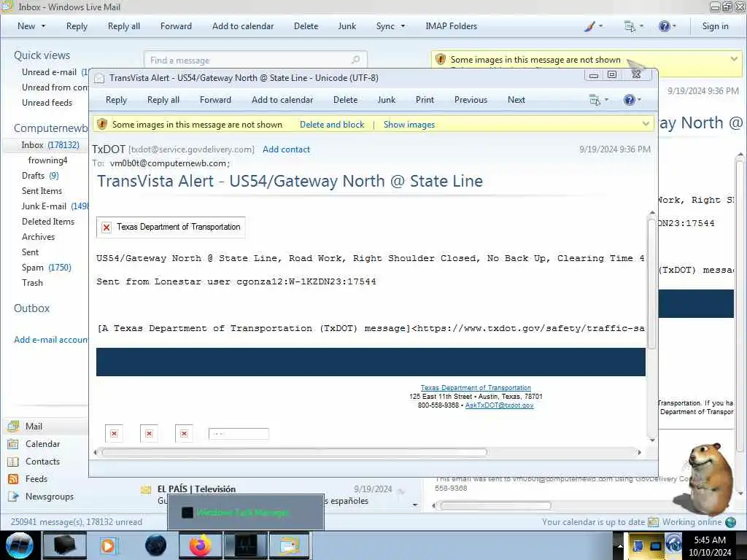Click Add contact link
This screenshot has width=747, height=560.
tap(286, 149)
